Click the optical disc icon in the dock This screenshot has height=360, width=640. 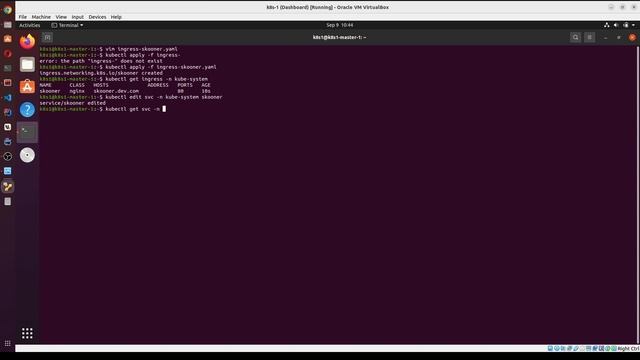(27, 155)
